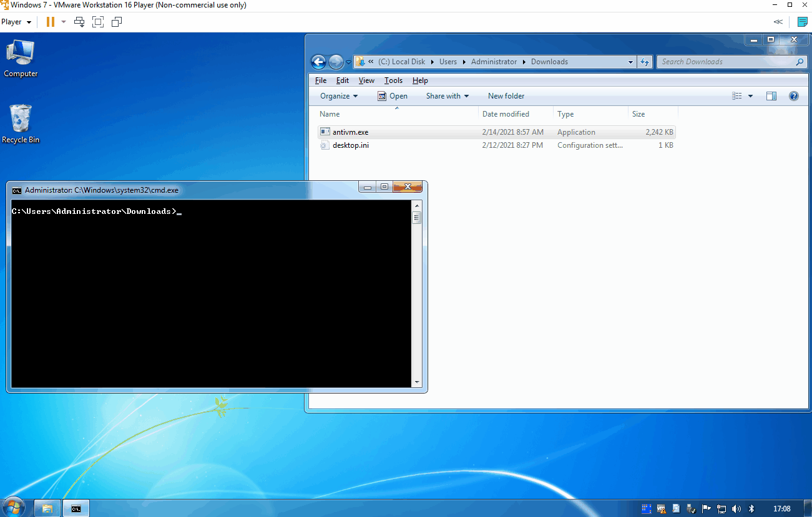Viewport: 812px width, 517px height.
Task: Open the File menu in Explorer
Action: 321,80
